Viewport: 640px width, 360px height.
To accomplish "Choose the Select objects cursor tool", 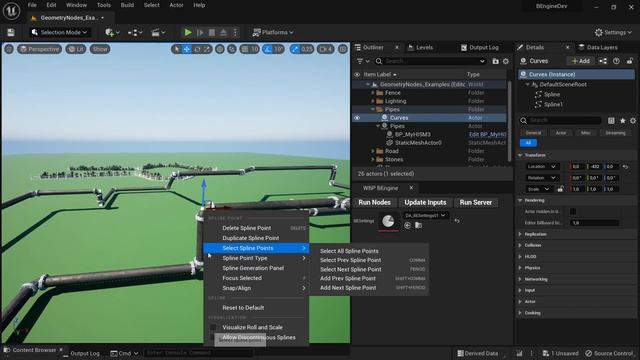I will pyautogui.click(x=176, y=49).
